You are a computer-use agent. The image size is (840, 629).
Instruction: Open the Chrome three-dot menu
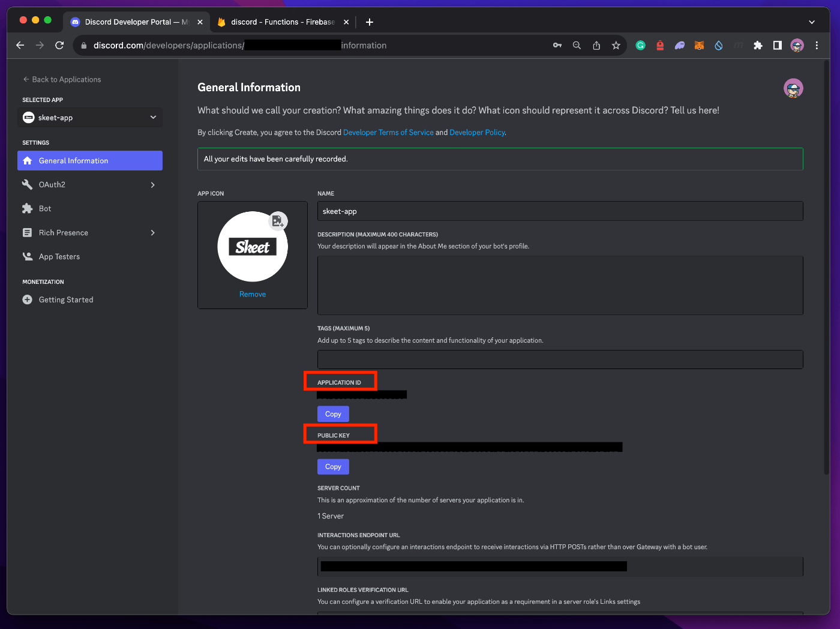(817, 46)
